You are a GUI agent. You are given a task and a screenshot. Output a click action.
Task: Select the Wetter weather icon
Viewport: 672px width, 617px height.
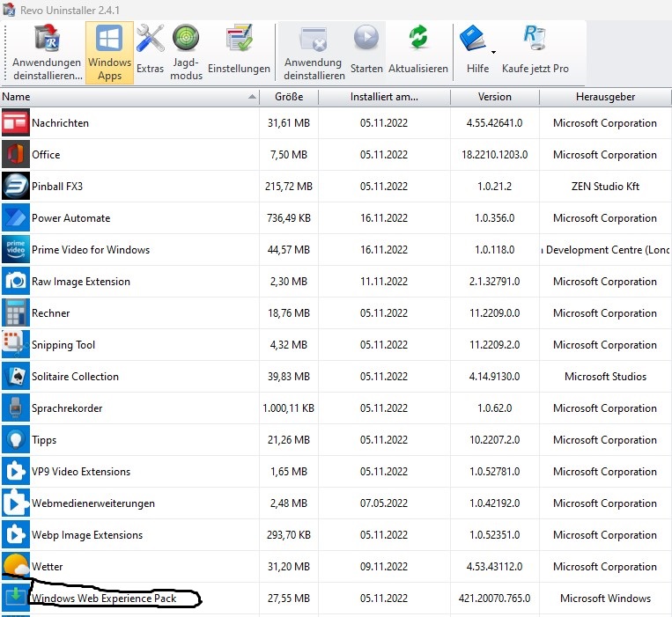point(16,566)
